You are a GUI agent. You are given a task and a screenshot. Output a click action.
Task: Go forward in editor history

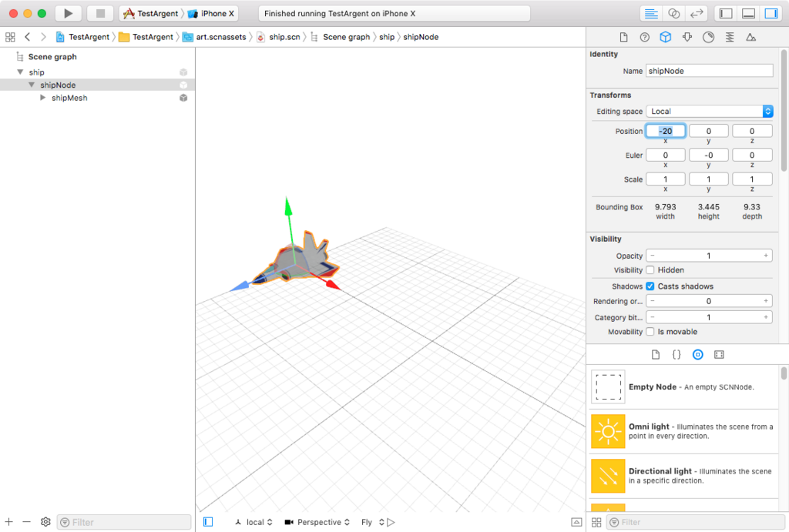43,37
